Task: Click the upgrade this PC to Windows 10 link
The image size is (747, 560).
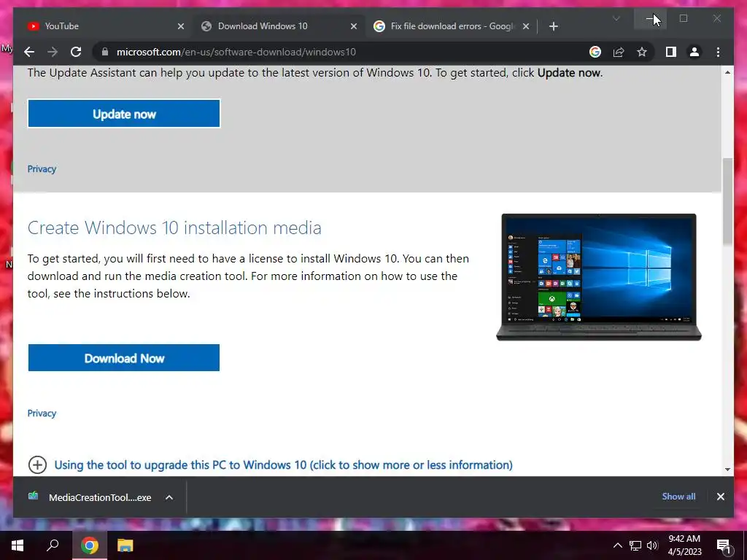Action: pos(284,464)
